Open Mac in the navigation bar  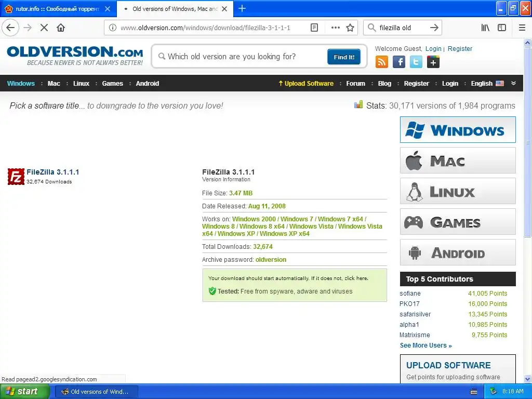click(x=54, y=84)
